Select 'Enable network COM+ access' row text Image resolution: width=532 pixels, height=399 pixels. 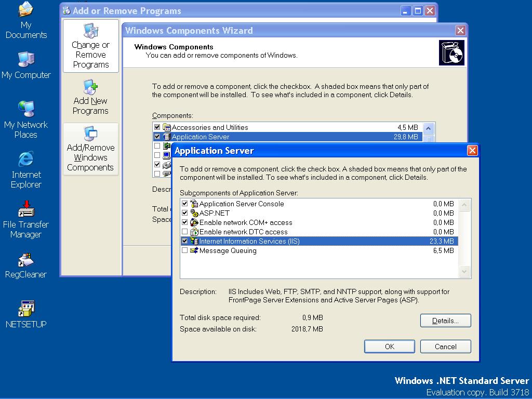246,222
